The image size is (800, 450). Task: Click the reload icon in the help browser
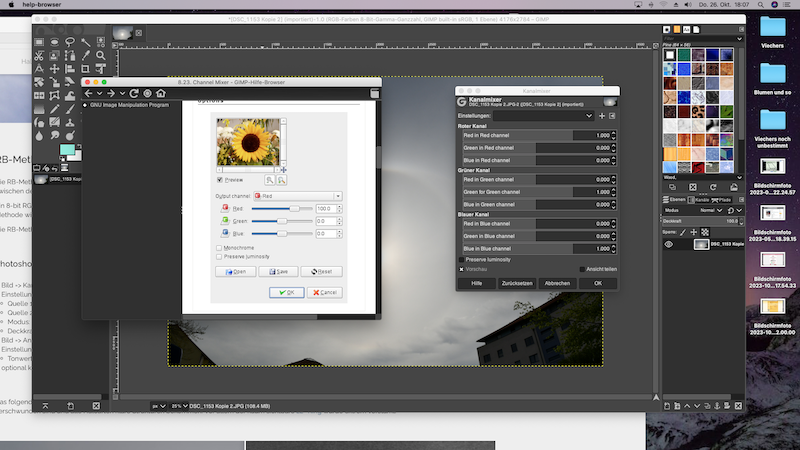[133, 93]
